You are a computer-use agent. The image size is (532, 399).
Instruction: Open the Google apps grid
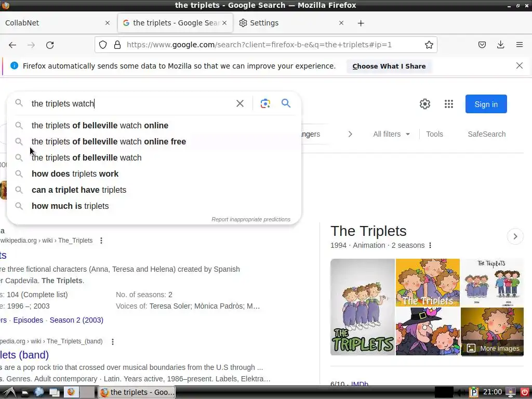tap(449, 104)
